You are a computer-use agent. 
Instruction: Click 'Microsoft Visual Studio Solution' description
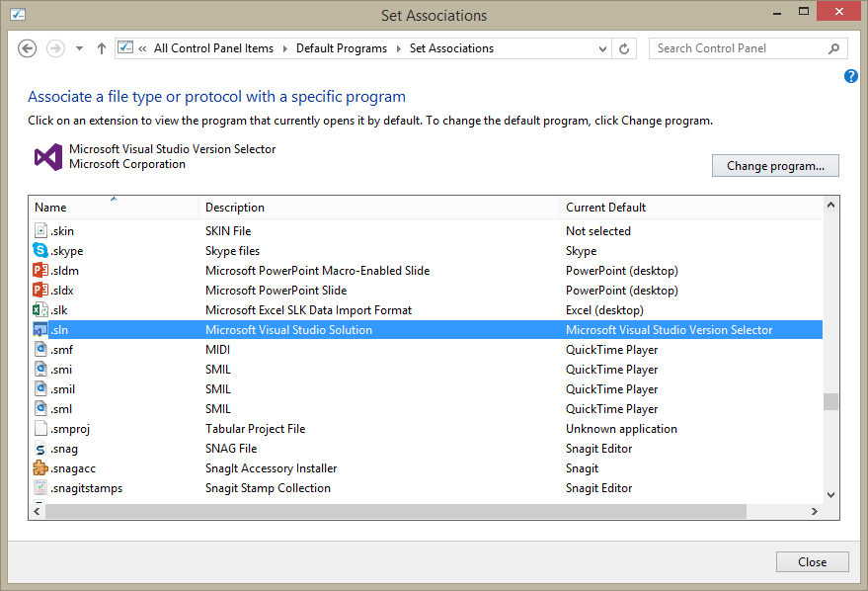289,330
